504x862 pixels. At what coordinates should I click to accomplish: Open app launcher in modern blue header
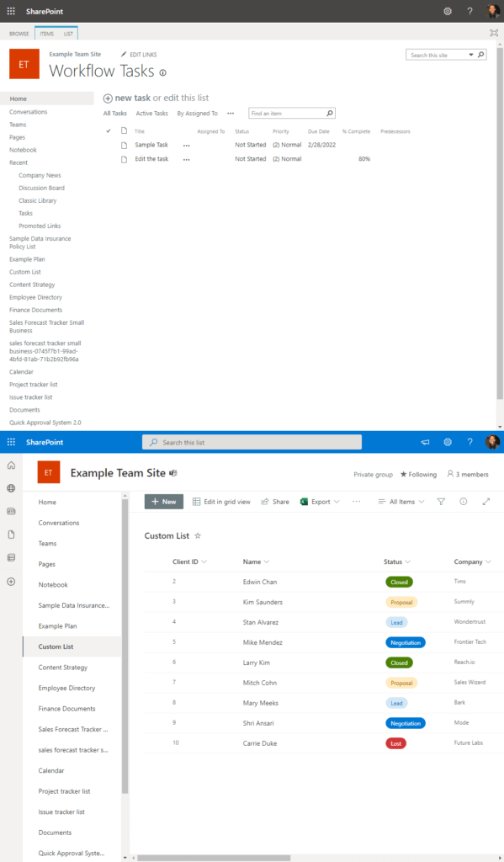click(11, 442)
